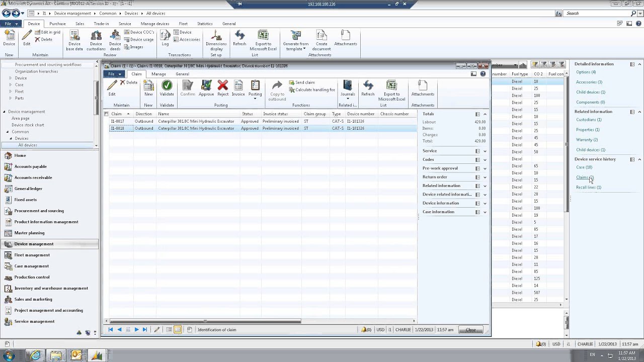Open the Warranty (2) link
The height and width of the screenshot is (362, 644).
(587, 140)
